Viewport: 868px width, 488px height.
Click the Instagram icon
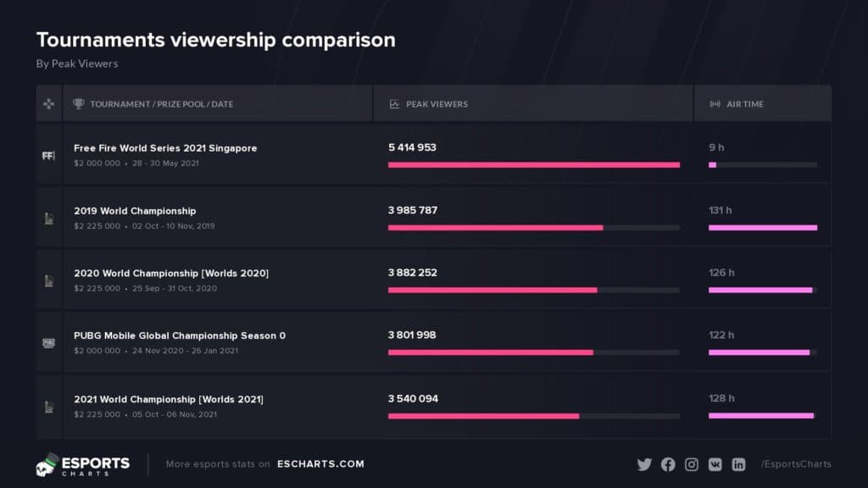[692, 464]
